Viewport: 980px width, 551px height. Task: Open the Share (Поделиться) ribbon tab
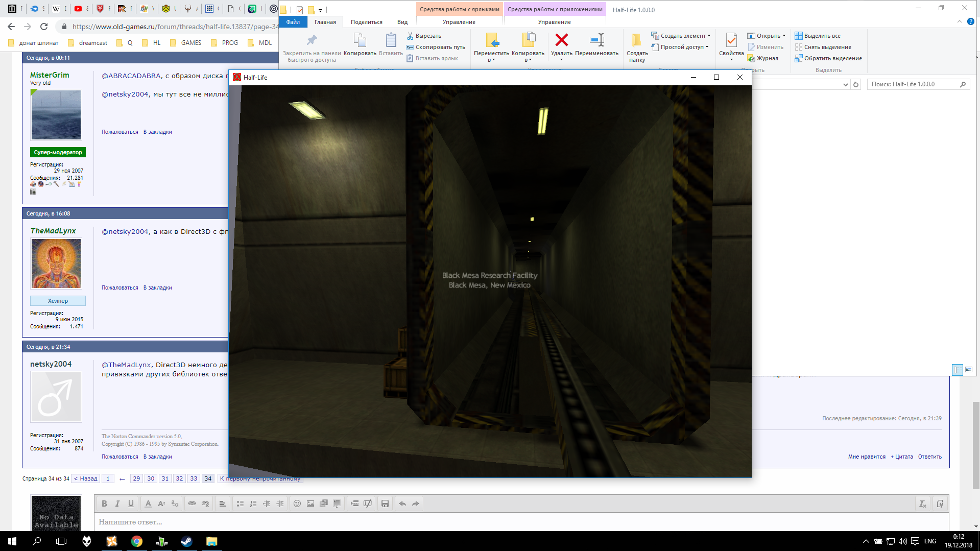366,22
